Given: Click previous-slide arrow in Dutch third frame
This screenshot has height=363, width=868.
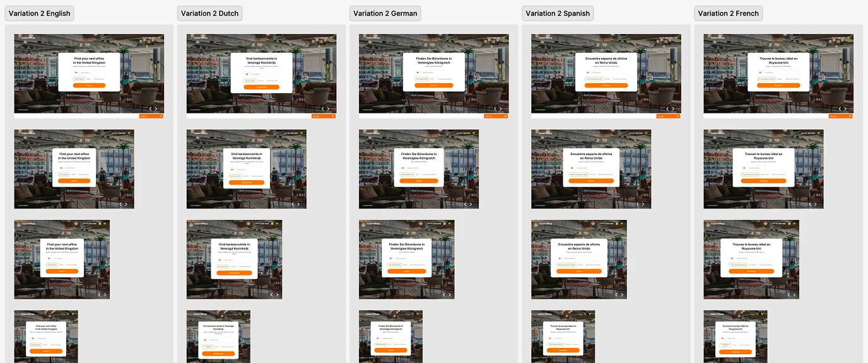Looking at the screenshot, I should coord(272,294).
